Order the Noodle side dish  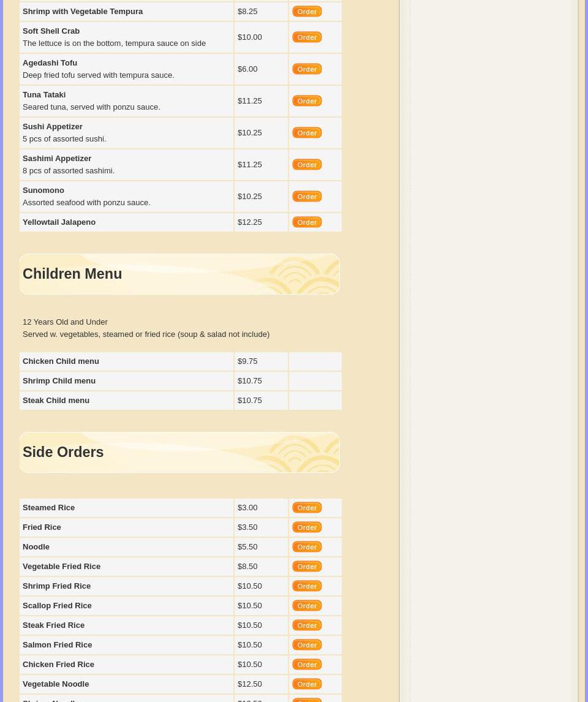click(307, 547)
